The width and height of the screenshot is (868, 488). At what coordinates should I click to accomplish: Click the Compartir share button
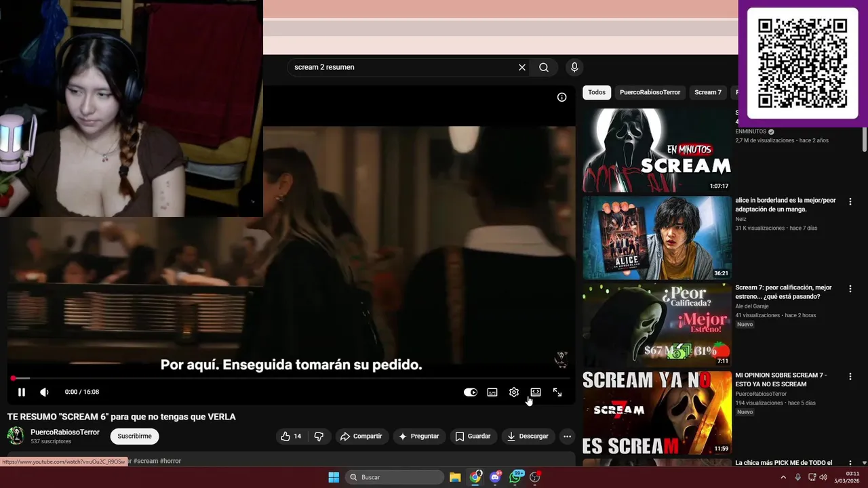[361, 436]
